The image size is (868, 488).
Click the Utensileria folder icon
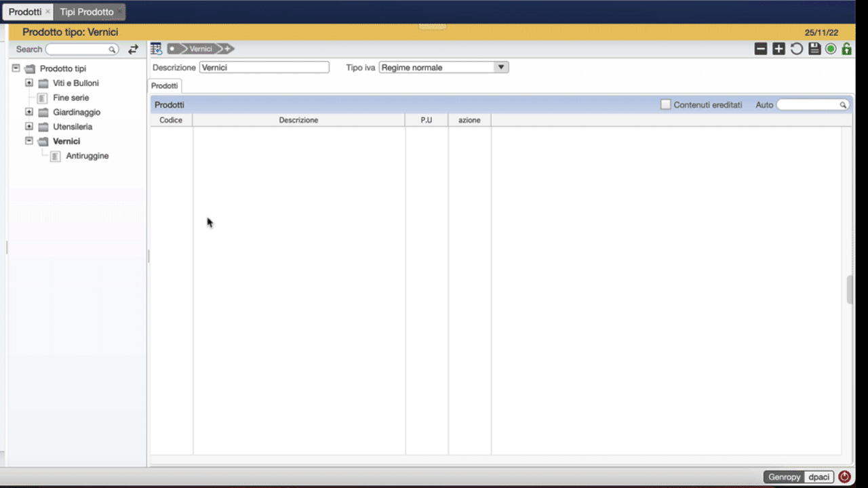[43, 127]
